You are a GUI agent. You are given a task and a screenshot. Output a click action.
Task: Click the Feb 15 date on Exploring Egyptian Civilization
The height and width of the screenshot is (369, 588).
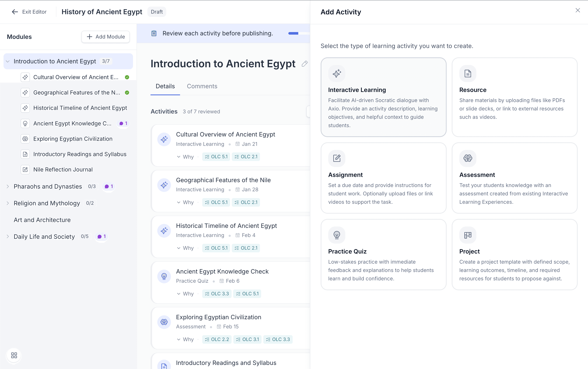pos(228,327)
